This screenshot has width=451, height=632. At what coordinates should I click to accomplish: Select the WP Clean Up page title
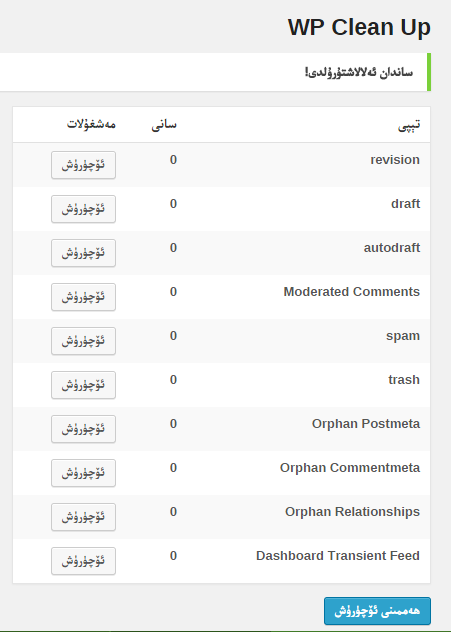(359, 27)
